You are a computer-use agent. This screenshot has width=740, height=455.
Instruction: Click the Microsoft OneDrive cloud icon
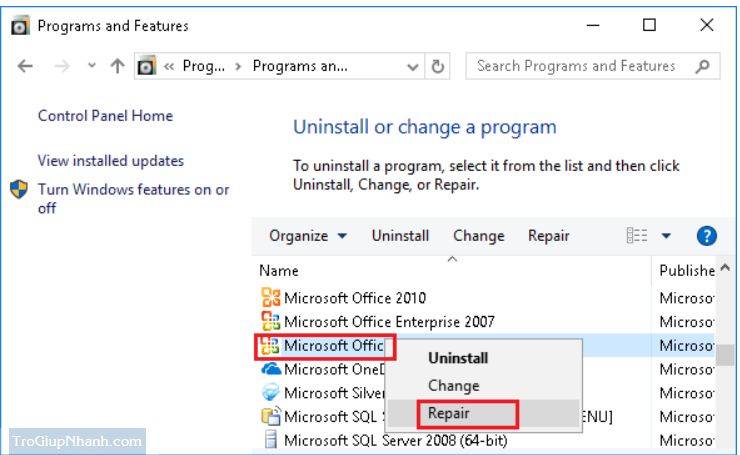[270, 368]
